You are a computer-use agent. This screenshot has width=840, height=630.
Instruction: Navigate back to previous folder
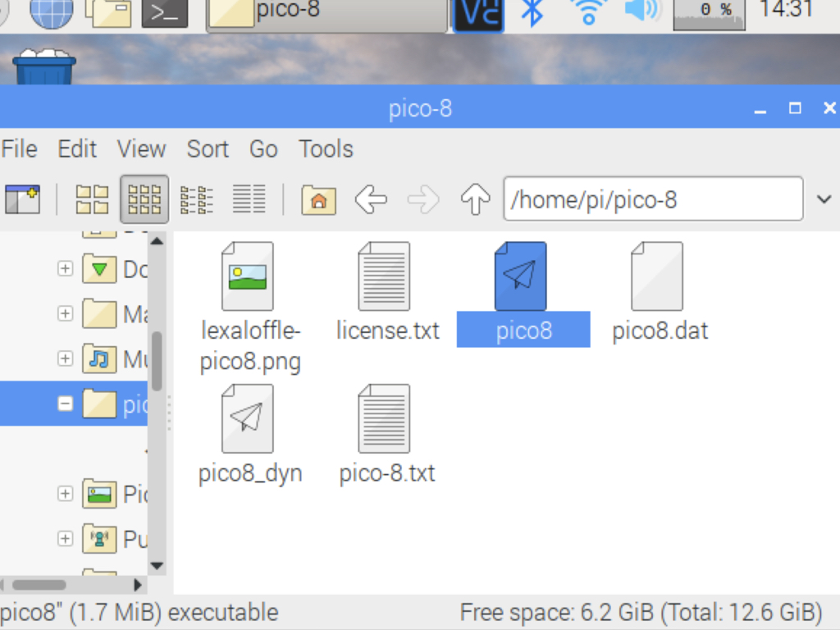(371, 199)
